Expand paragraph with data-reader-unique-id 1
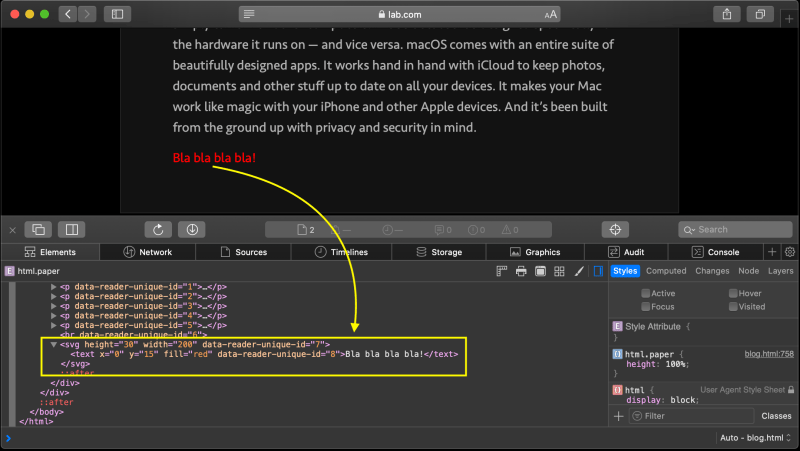 tap(54, 287)
